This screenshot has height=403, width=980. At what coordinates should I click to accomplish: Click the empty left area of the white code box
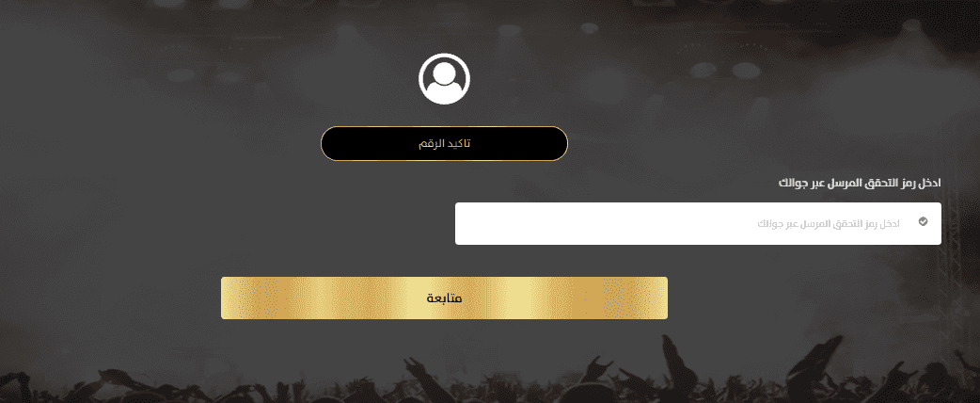point(527,224)
